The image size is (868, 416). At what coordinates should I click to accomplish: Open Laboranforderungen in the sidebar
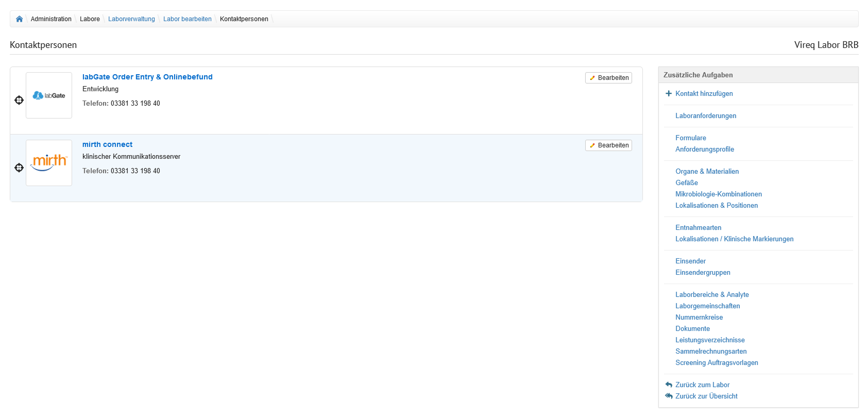coord(706,115)
